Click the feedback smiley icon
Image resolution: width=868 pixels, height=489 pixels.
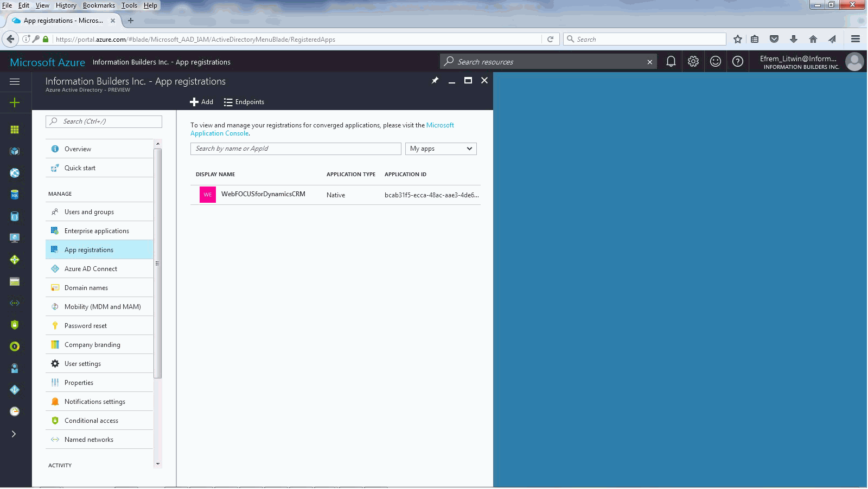pyautogui.click(x=716, y=61)
